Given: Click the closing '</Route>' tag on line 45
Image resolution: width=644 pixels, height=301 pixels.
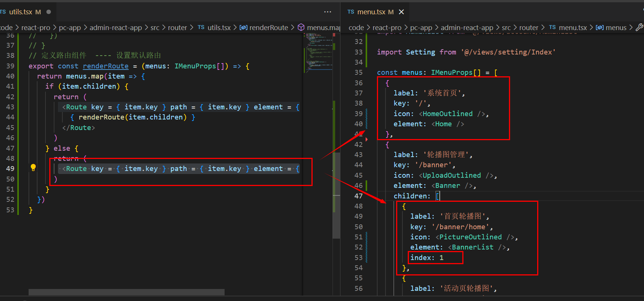Looking at the screenshot, I should tap(79, 128).
